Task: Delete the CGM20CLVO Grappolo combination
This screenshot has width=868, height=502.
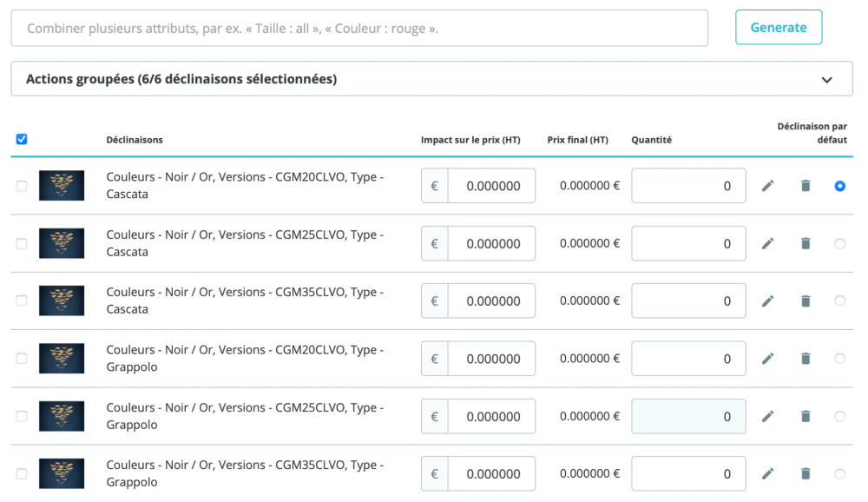Action: coord(806,359)
